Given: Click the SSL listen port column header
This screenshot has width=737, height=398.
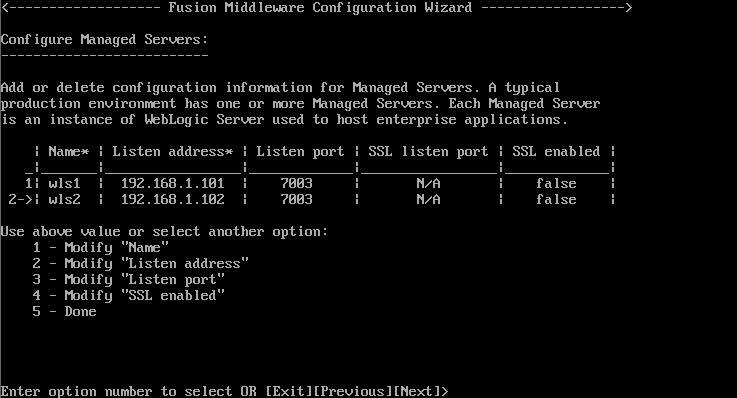Looking at the screenshot, I should tap(428, 151).
